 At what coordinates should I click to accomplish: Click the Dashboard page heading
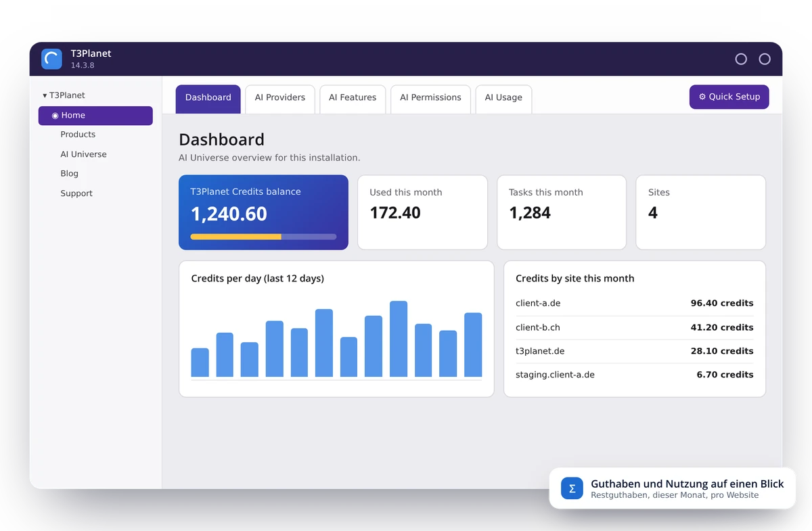pos(221,140)
